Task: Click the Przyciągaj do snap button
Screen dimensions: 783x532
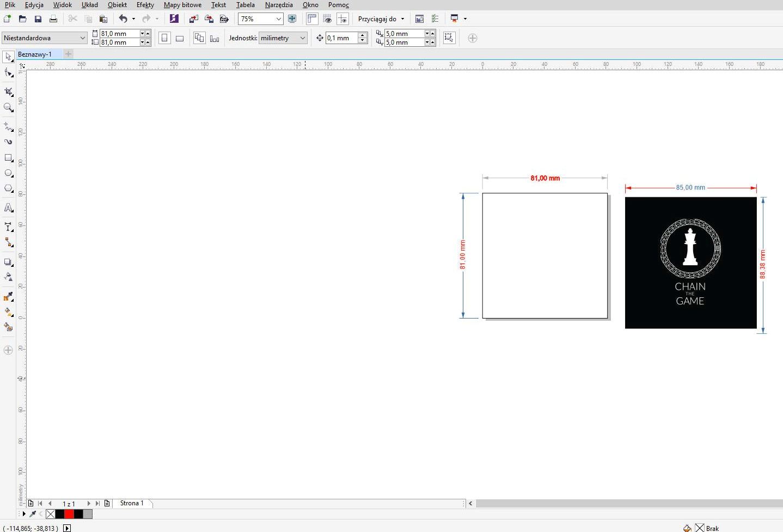Action: [381, 19]
